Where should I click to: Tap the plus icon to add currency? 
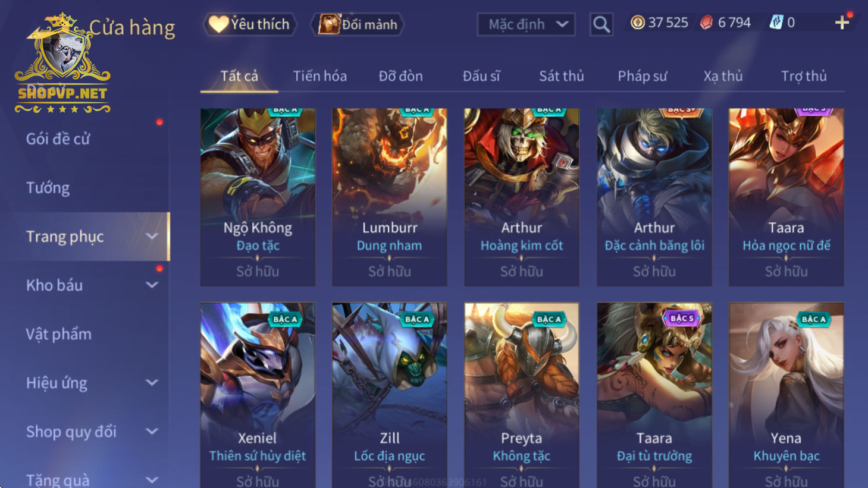(x=842, y=23)
